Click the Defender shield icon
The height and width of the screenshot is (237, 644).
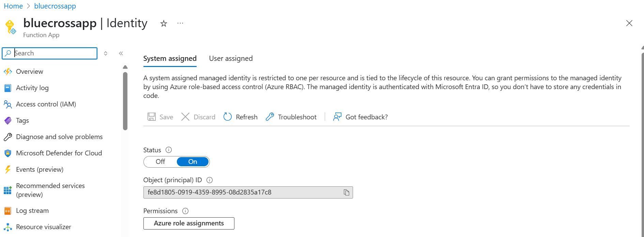point(8,153)
